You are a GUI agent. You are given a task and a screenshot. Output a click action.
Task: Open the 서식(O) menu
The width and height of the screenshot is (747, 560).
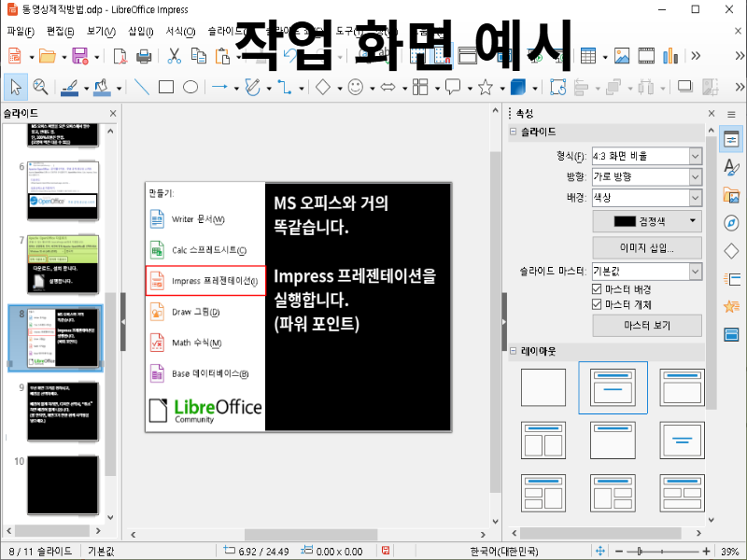[180, 32]
